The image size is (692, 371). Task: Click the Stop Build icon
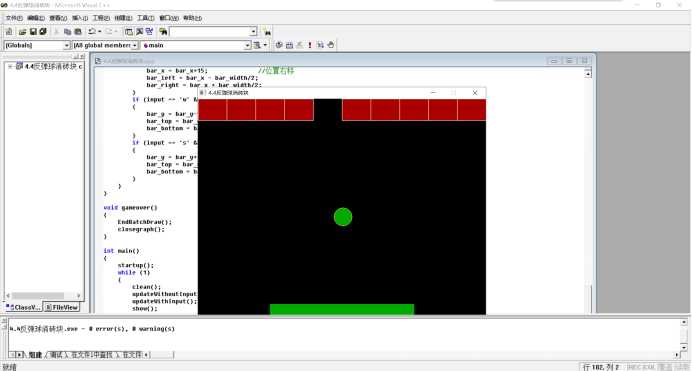click(300, 45)
